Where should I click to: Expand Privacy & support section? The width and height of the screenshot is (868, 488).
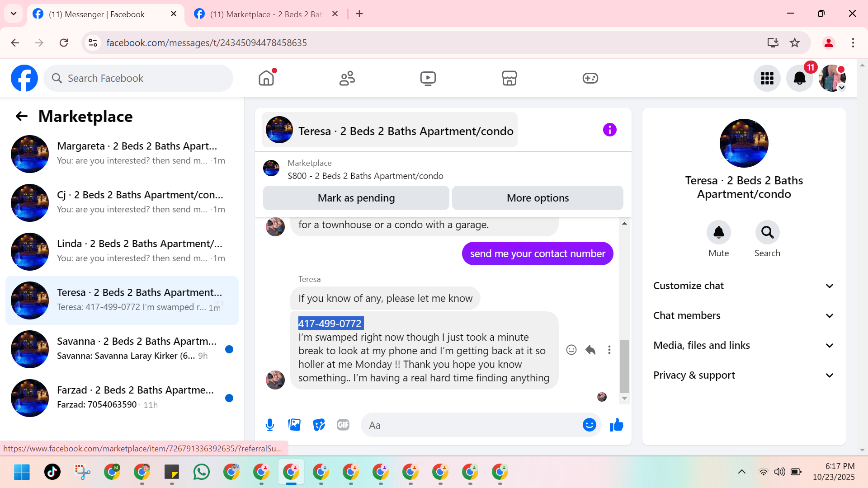coord(744,375)
